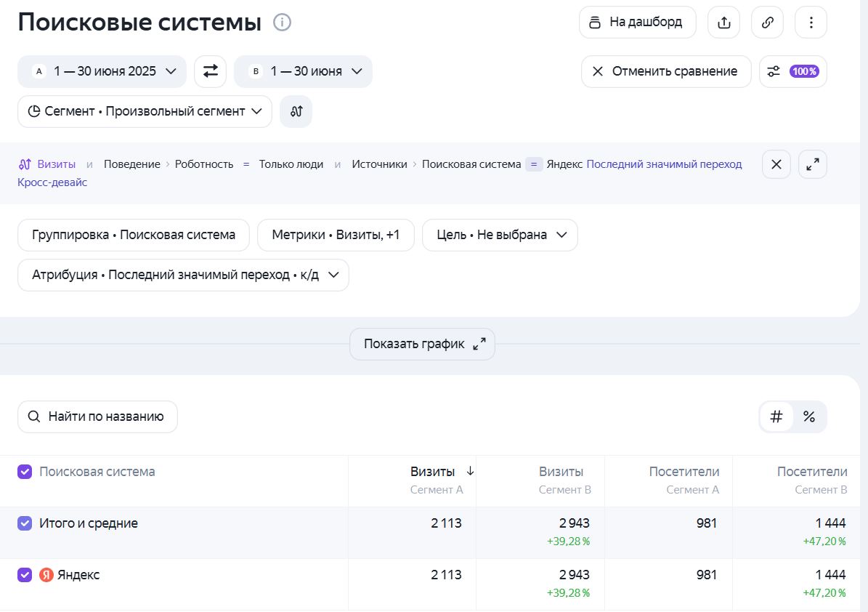Screen dimensions: 868x612
Task: Switch table to percentage view (%)
Action: [808, 416]
